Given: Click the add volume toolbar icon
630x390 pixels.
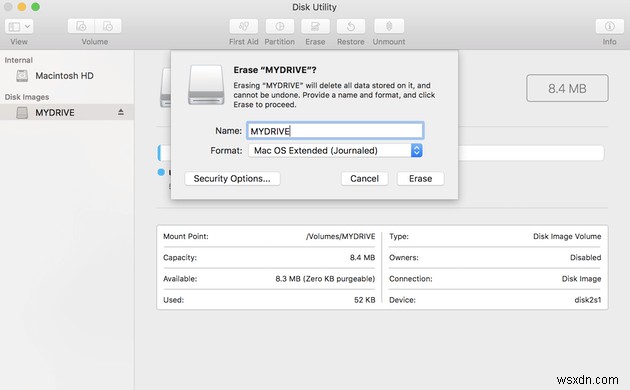Looking at the screenshot, I should [81, 27].
